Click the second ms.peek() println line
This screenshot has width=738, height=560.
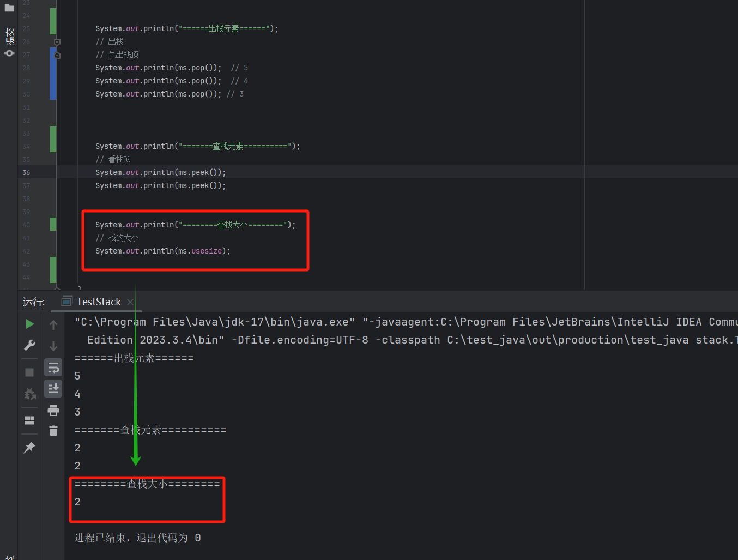(x=160, y=185)
